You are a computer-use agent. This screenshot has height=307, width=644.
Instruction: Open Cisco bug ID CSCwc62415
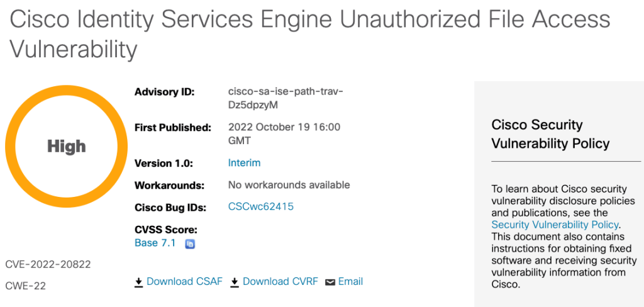(261, 206)
